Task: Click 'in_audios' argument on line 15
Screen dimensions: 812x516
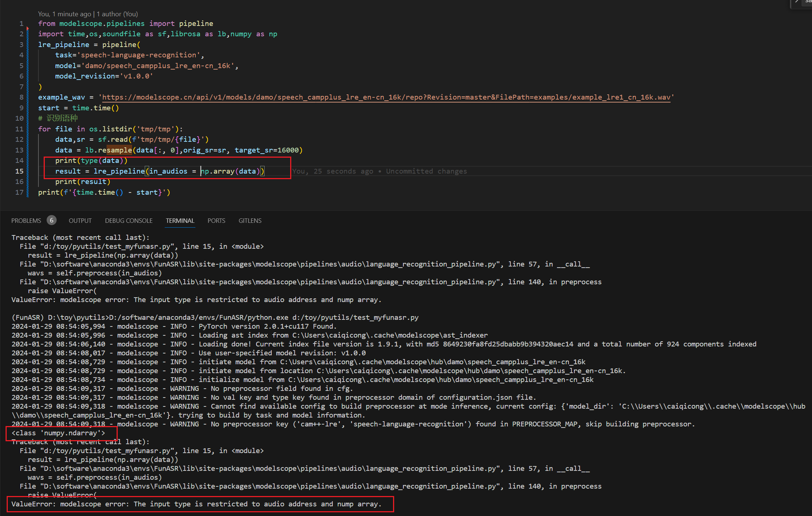Action: coord(168,171)
